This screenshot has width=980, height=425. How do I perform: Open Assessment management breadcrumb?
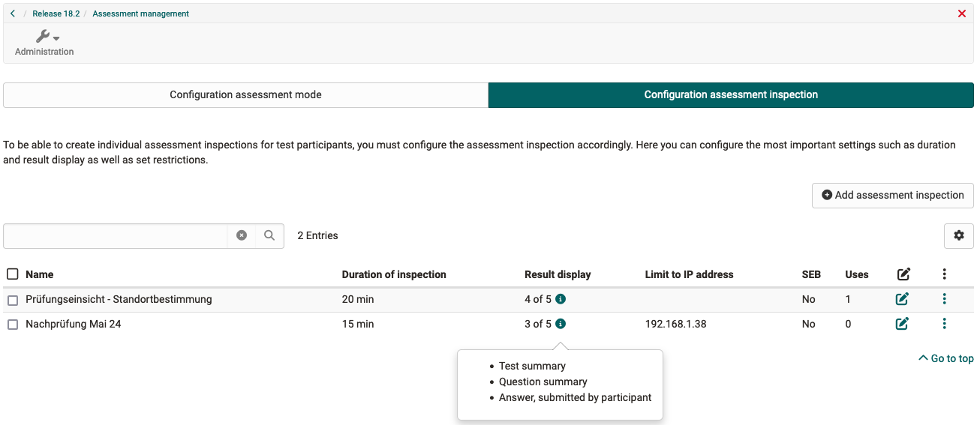(x=140, y=13)
